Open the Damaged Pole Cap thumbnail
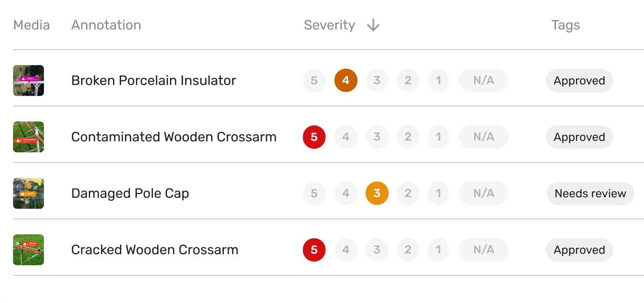 [28, 193]
